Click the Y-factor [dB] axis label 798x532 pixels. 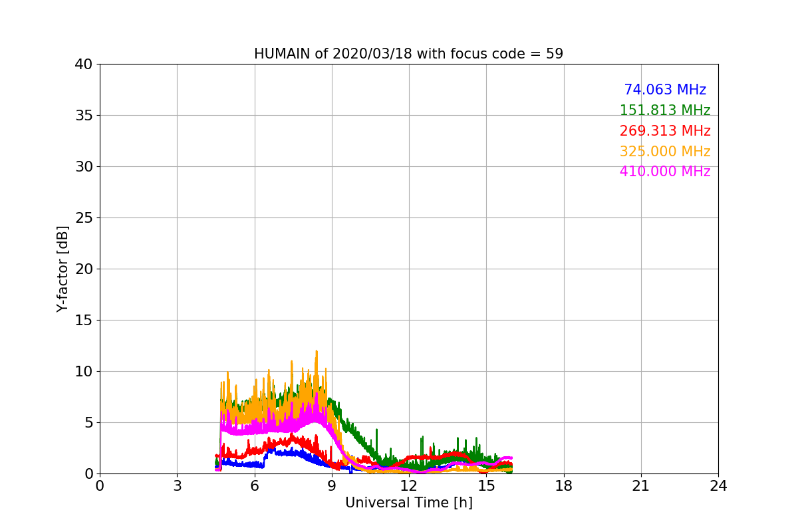(63, 269)
